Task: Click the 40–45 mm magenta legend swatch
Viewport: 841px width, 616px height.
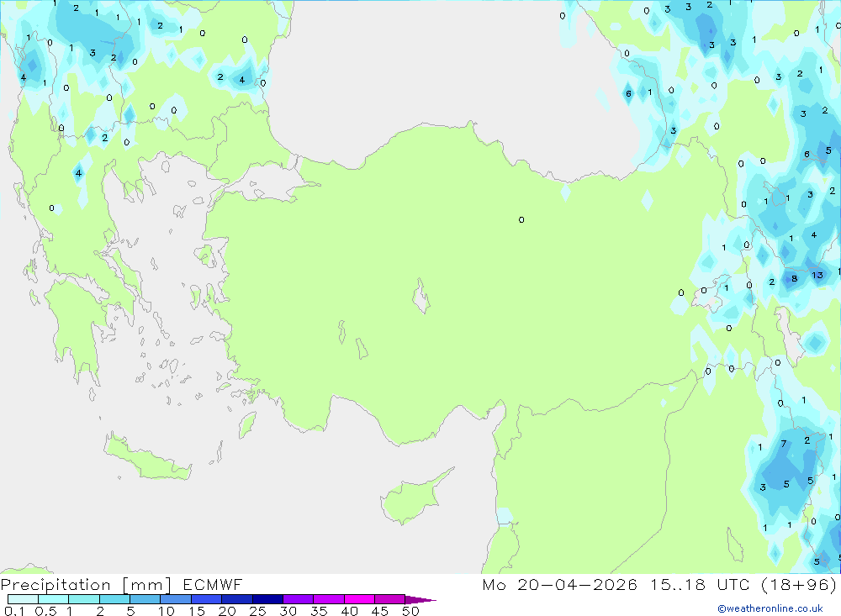Action: (x=359, y=599)
